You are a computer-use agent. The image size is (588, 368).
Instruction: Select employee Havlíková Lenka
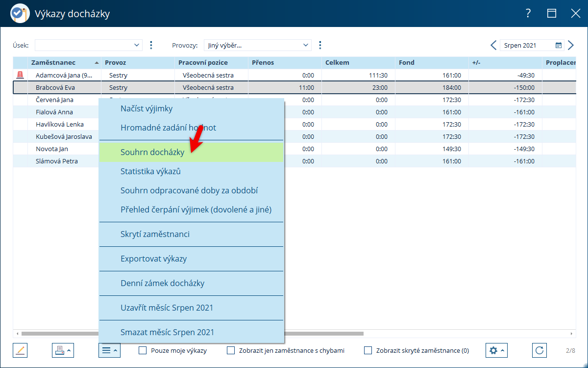pos(60,124)
